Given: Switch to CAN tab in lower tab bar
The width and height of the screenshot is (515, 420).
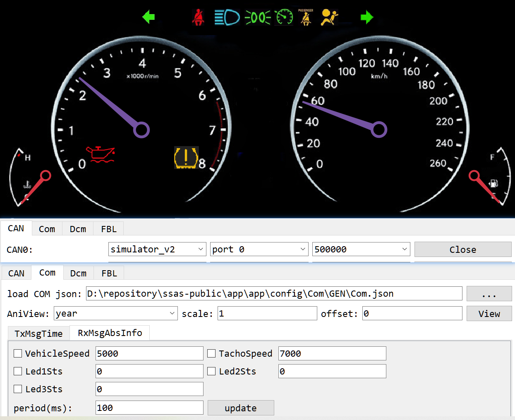Looking at the screenshot, I should (16, 273).
